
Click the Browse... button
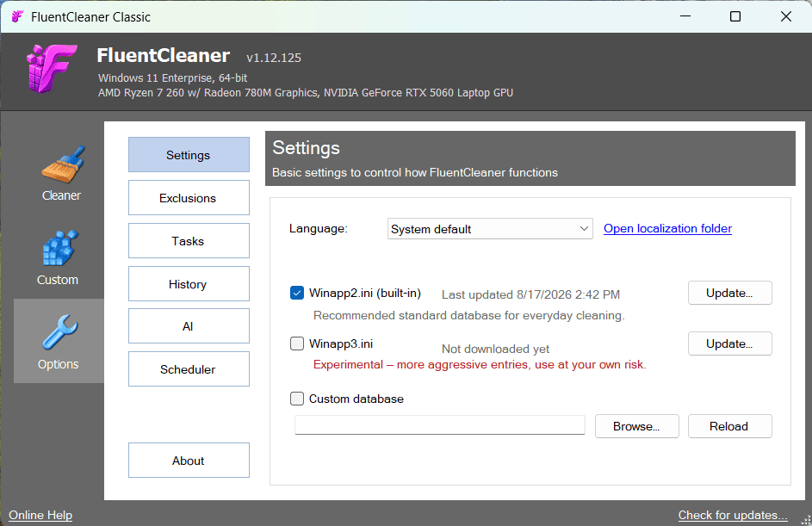(636, 426)
